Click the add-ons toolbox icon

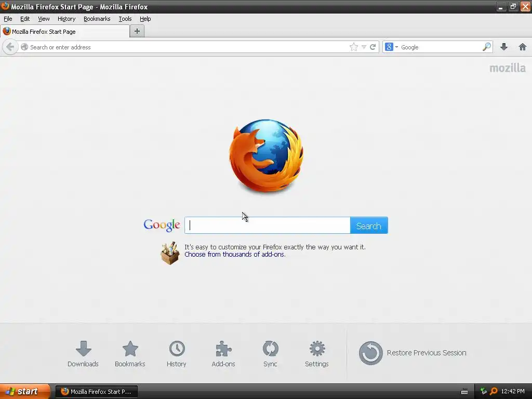170,253
